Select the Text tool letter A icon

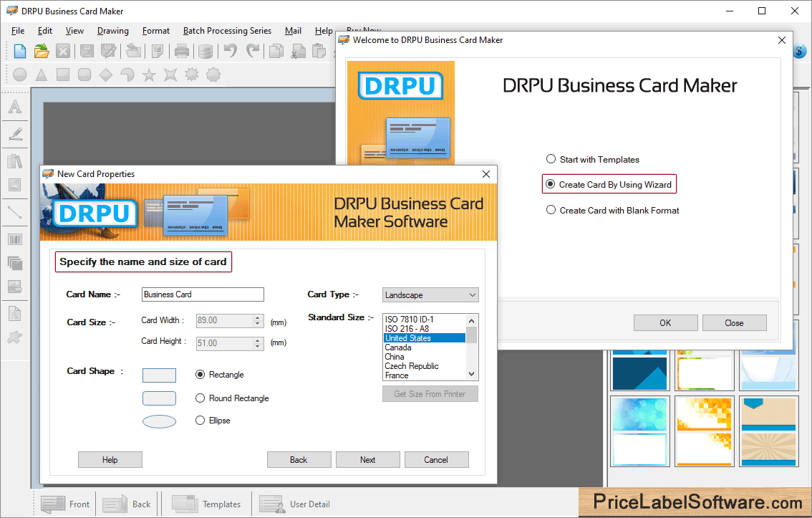click(15, 106)
